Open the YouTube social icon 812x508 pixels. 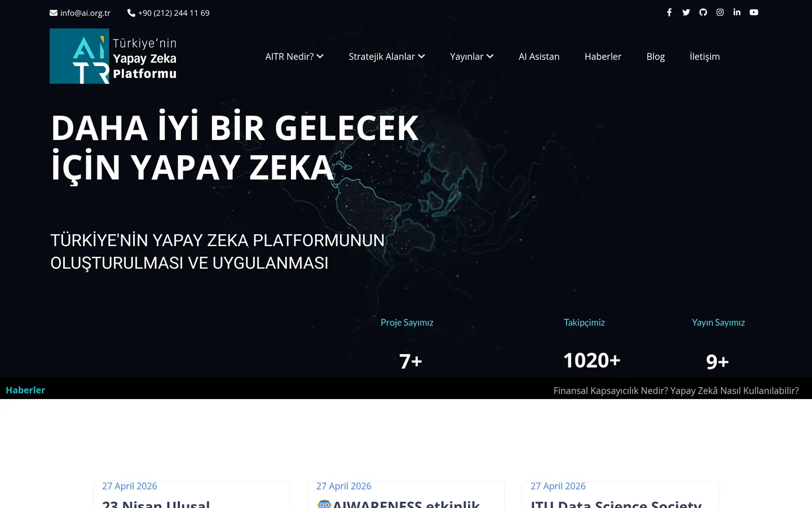pyautogui.click(x=754, y=12)
